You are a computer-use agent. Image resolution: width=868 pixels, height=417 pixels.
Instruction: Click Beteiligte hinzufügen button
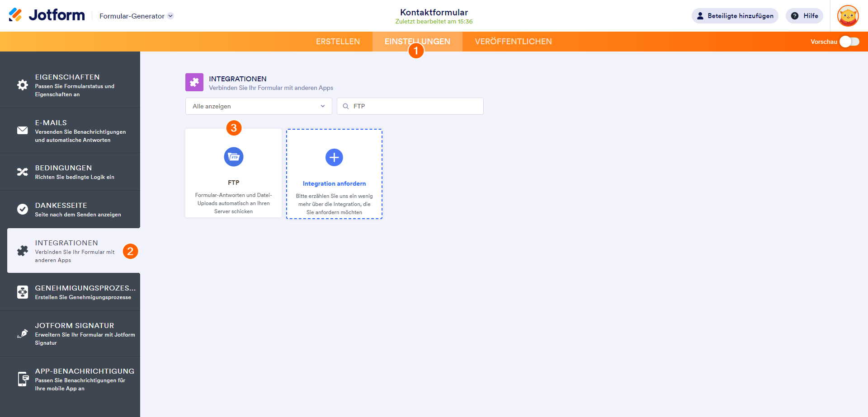[735, 16]
